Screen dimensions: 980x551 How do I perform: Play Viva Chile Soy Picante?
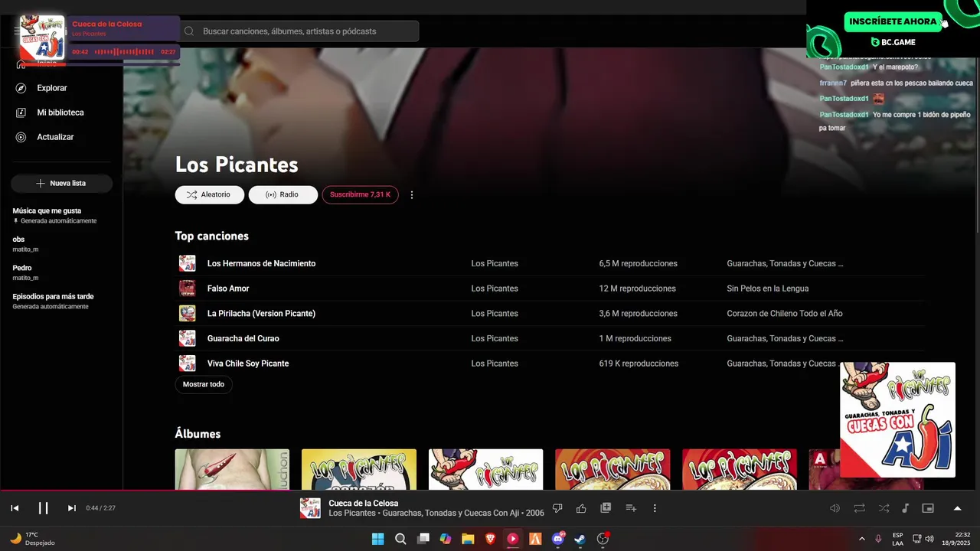click(248, 364)
